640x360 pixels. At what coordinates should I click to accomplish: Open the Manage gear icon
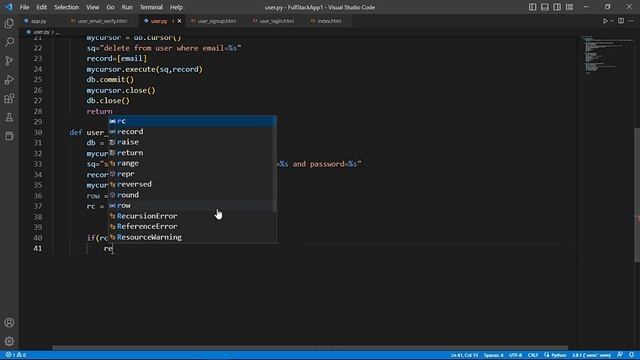coord(9,341)
